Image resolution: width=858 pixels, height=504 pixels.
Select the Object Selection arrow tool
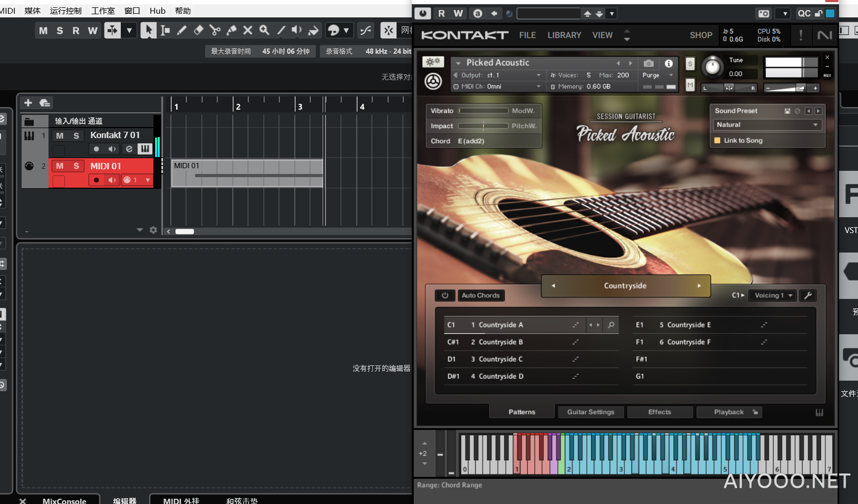(148, 31)
